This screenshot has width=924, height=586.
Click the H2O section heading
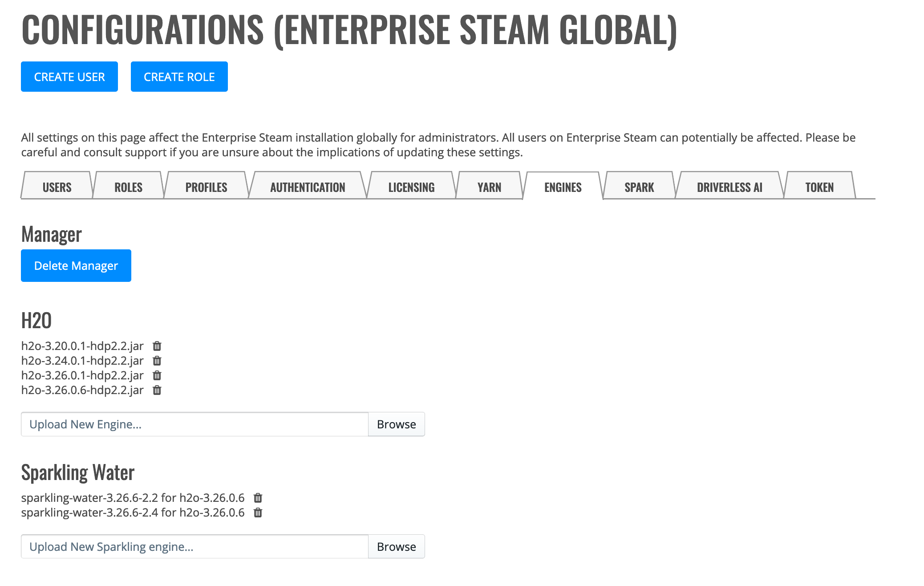(x=36, y=321)
